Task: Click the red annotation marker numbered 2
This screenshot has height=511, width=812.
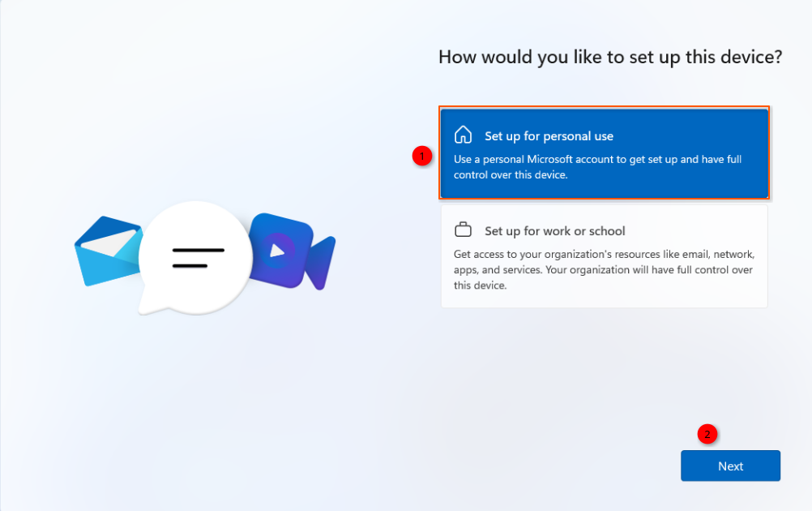Action: 707,434
